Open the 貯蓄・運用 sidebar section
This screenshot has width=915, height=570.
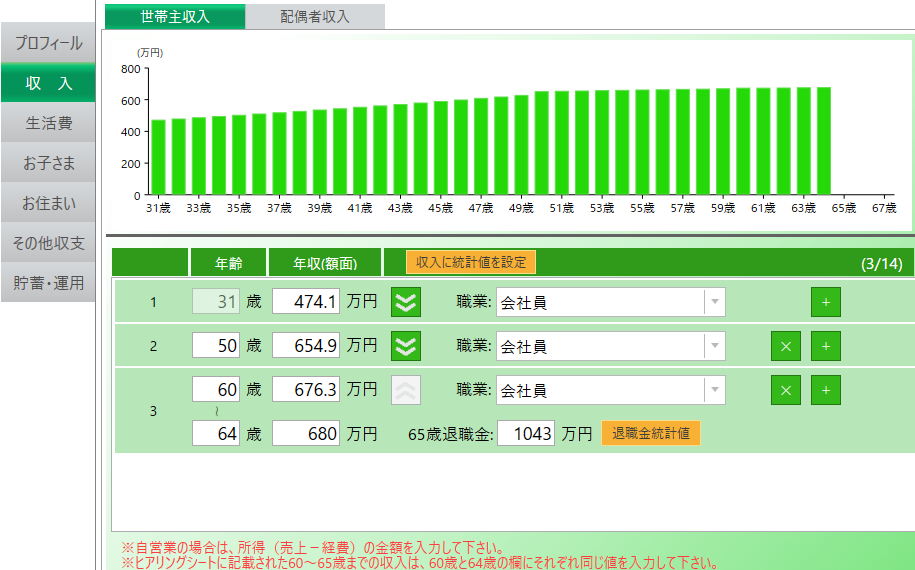click(x=48, y=283)
